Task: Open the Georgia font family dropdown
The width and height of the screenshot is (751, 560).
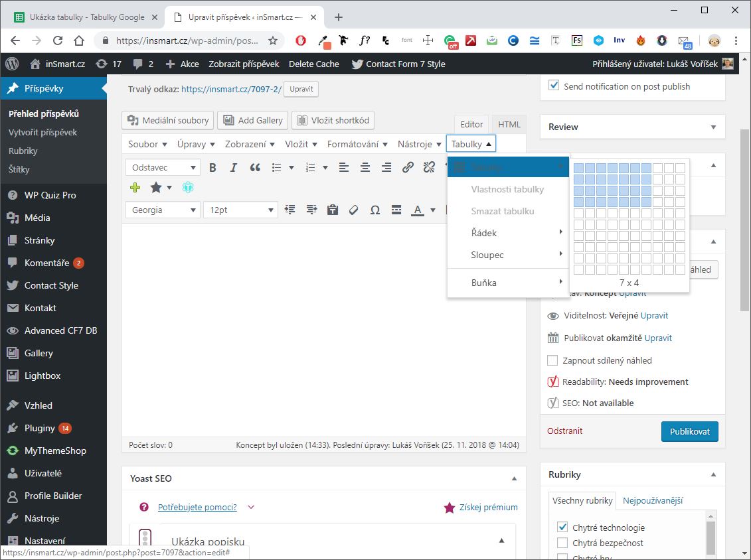Action: (163, 210)
